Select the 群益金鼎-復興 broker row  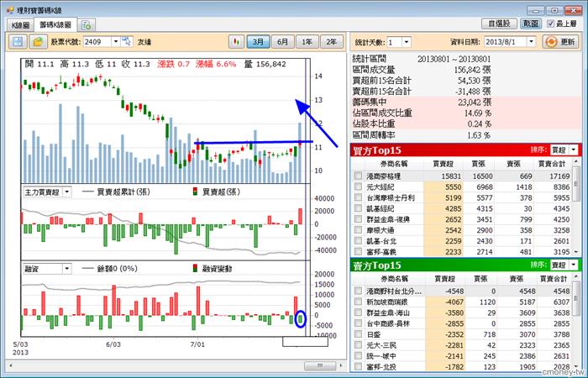click(461, 219)
